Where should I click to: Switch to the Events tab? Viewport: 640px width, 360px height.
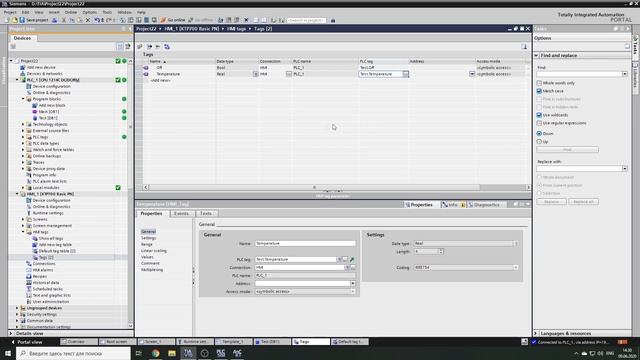tap(181, 213)
